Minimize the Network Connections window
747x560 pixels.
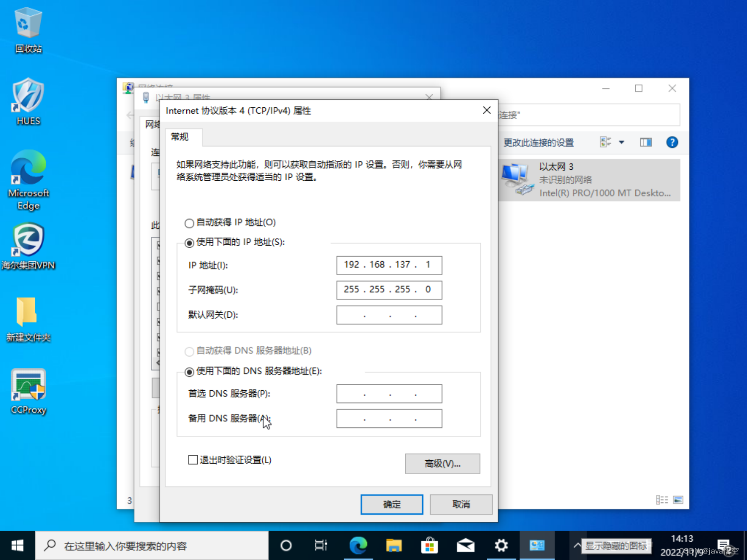pyautogui.click(x=606, y=88)
